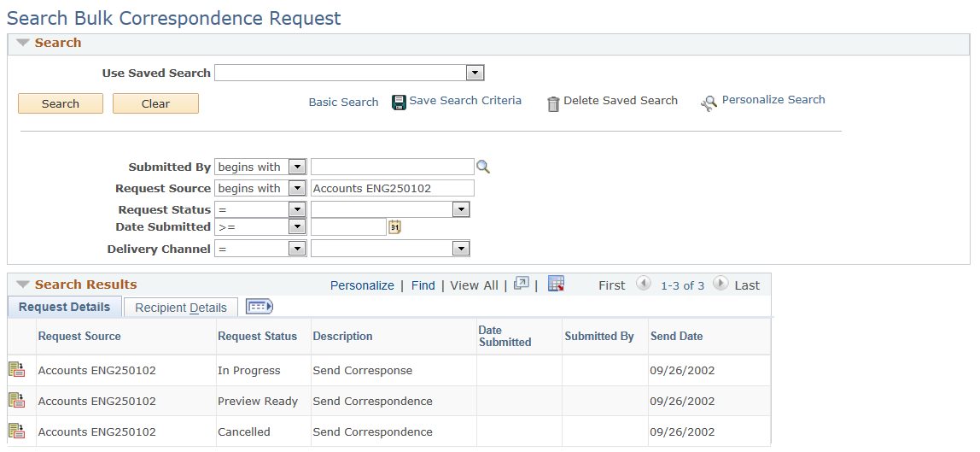
Task: Go to previous results page arrow
Action: [x=644, y=284]
